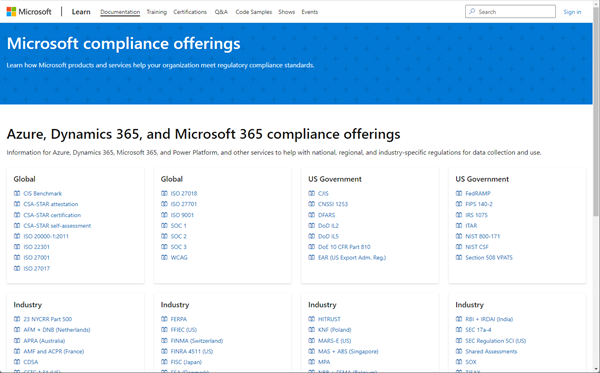Click book icon beside ISO 9001
This screenshot has height=373, width=600.
164,215
